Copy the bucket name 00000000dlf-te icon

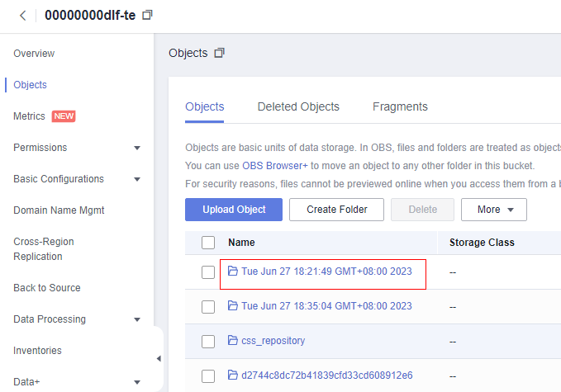point(148,16)
